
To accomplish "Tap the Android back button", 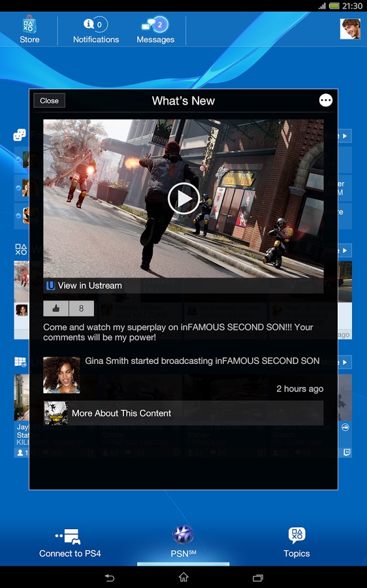I will [109, 578].
